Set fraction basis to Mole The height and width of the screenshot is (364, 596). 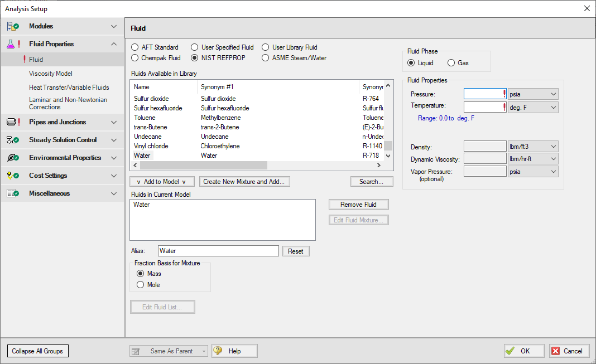pyautogui.click(x=140, y=285)
